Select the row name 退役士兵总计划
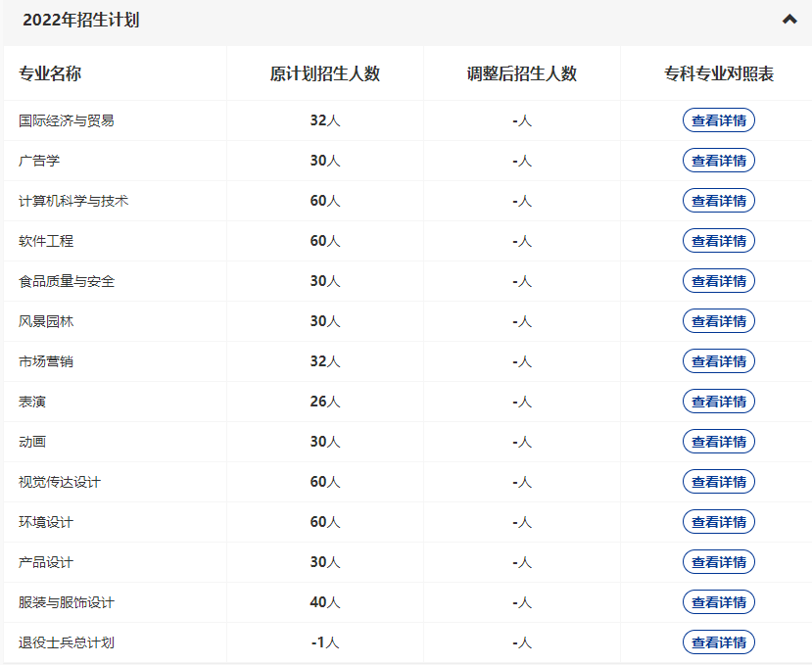The width and height of the screenshot is (812, 665). coord(67,642)
